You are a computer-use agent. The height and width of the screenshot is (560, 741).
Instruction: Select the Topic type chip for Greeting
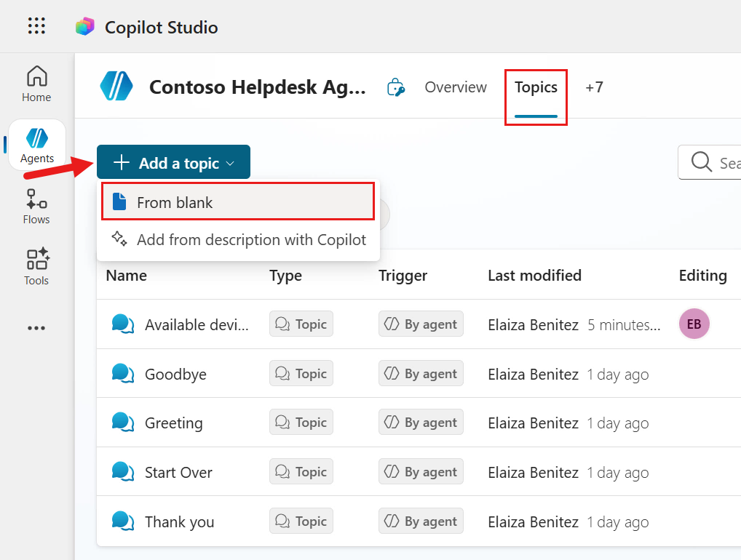click(301, 422)
